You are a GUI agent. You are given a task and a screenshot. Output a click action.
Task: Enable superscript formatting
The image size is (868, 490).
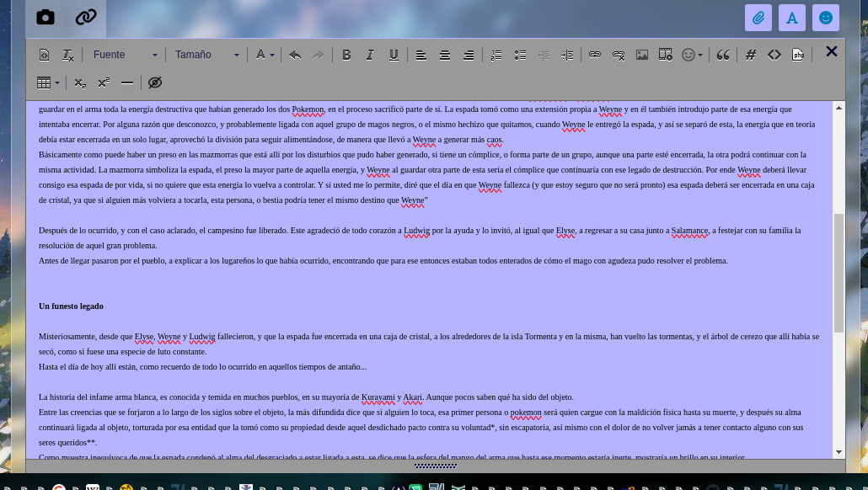click(103, 82)
